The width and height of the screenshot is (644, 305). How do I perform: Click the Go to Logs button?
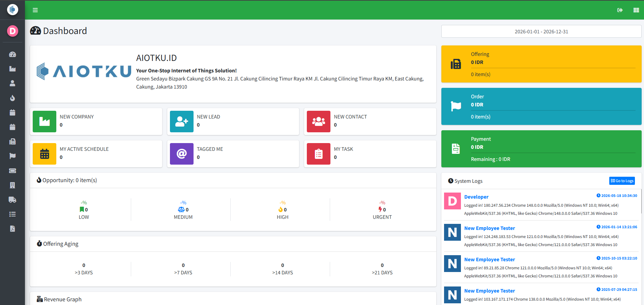click(x=622, y=181)
